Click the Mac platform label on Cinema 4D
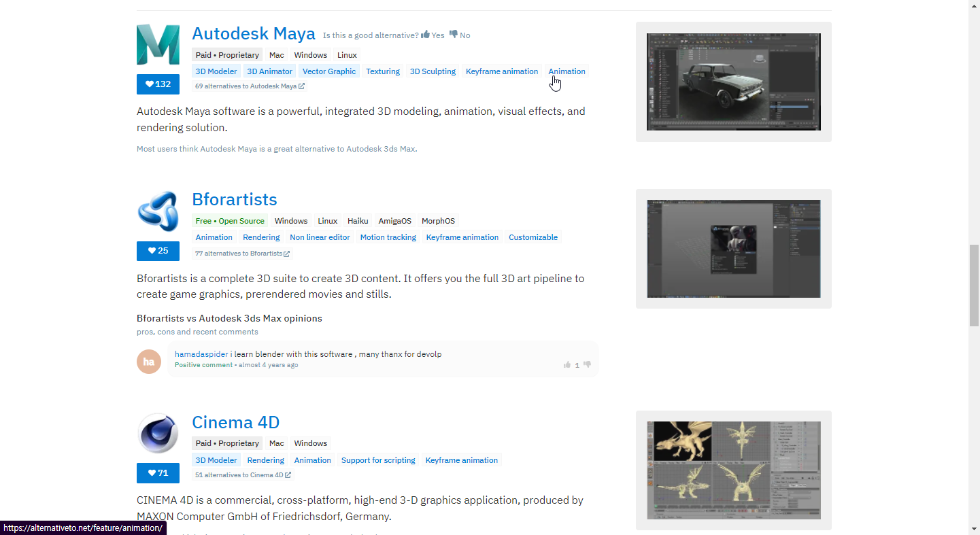The height and width of the screenshot is (535, 980). click(277, 443)
